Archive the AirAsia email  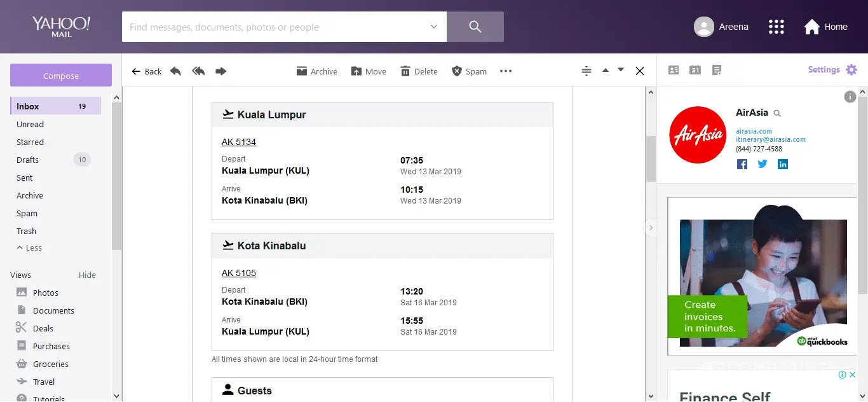316,71
